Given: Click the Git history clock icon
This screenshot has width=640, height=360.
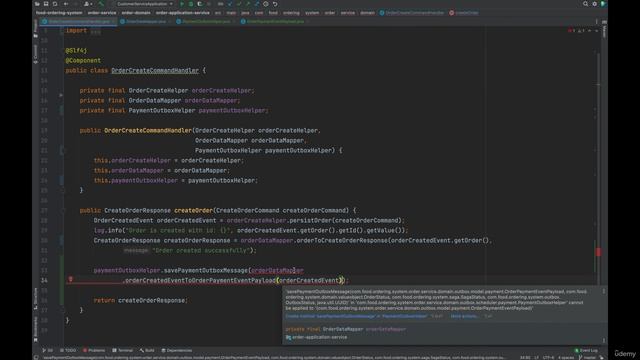Looking at the screenshot, I should coord(266,4).
